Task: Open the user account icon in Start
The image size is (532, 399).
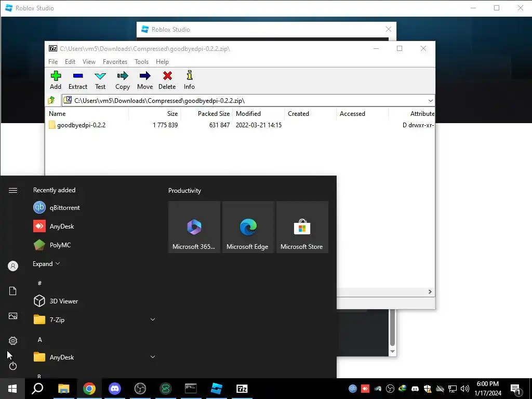Action: pos(13,266)
